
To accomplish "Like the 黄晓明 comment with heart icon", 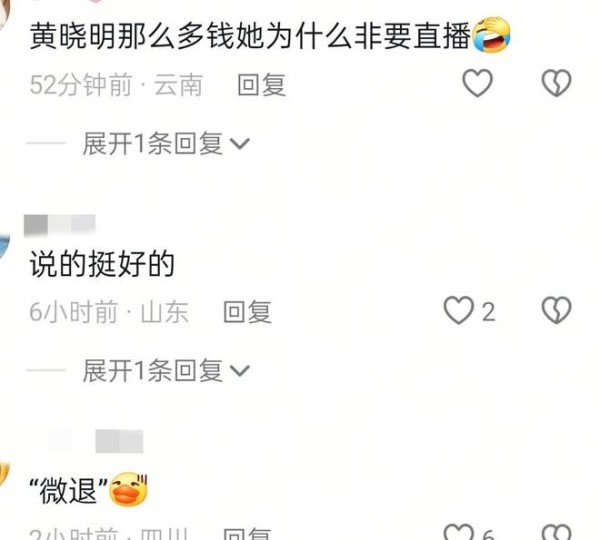I will click(477, 83).
